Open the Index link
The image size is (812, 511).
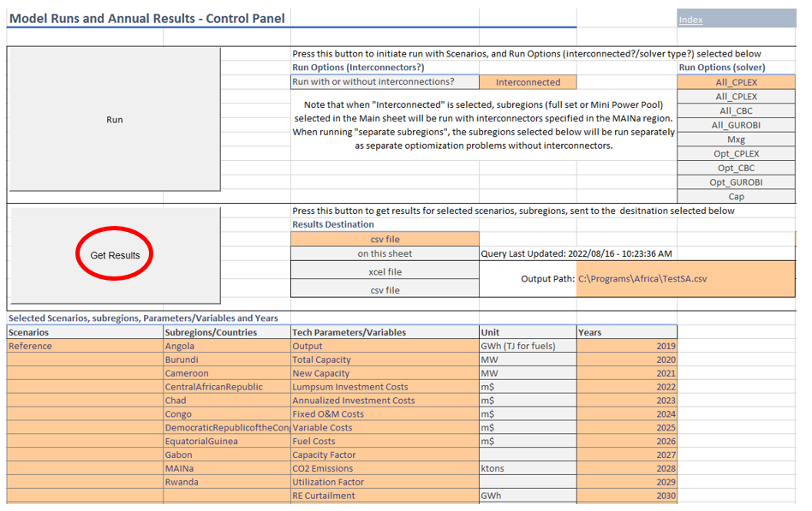pos(690,20)
